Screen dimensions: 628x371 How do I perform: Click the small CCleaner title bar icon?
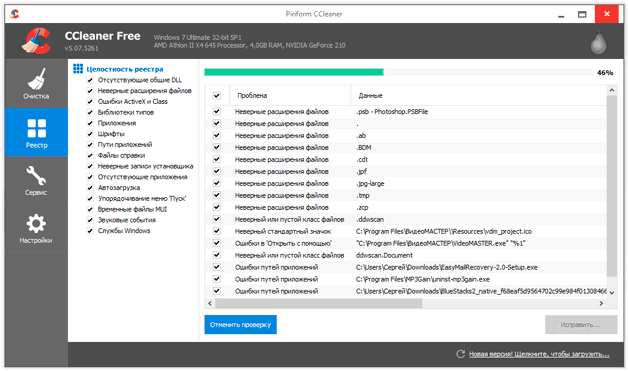(15, 14)
